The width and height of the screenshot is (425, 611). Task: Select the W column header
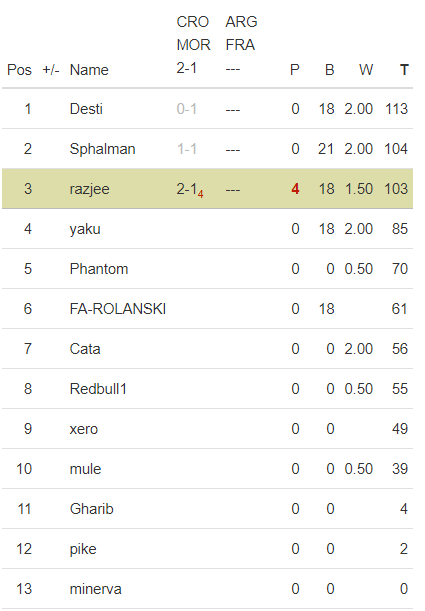pos(366,70)
